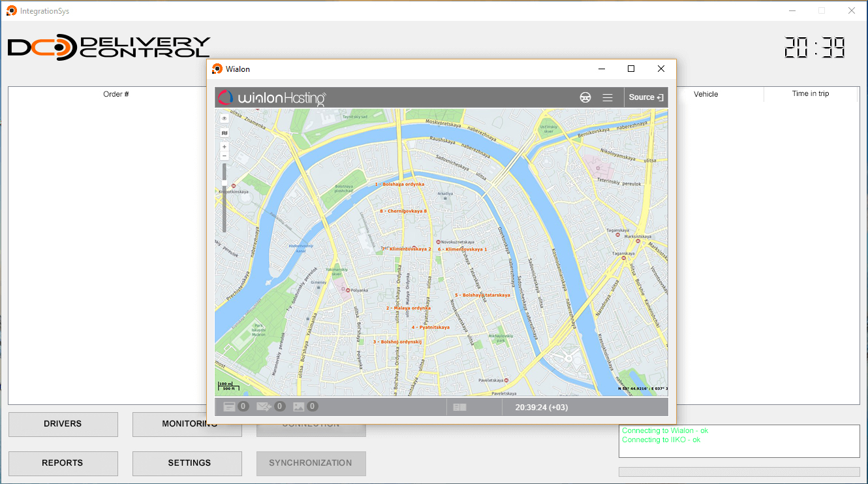The height and width of the screenshot is (484, 868).
Task: Open the DRIVERS section
Action: click(63, 424)
